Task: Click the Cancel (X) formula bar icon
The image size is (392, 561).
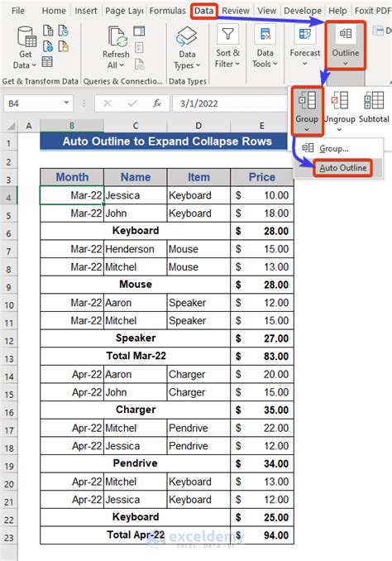Action: pos(108,103)
